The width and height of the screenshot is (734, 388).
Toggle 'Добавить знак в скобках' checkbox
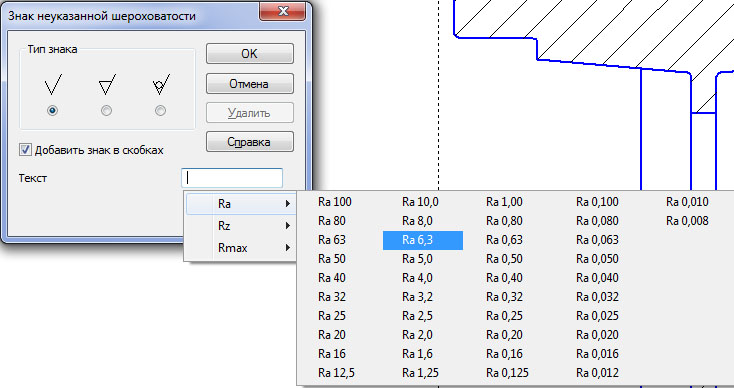coord(25,150)
